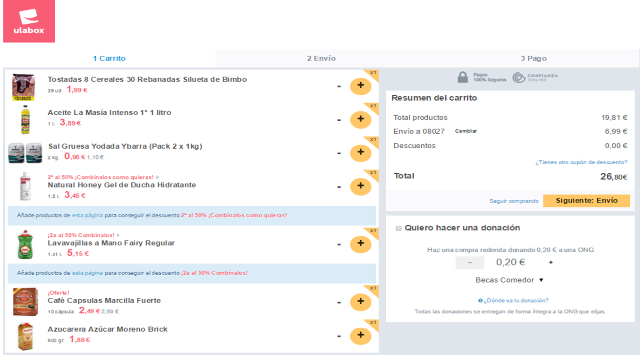Screen dimensions: 644x362
Task: Add one more Natural Honey Gel de Ducha
Action: click(x=361, y=186)
